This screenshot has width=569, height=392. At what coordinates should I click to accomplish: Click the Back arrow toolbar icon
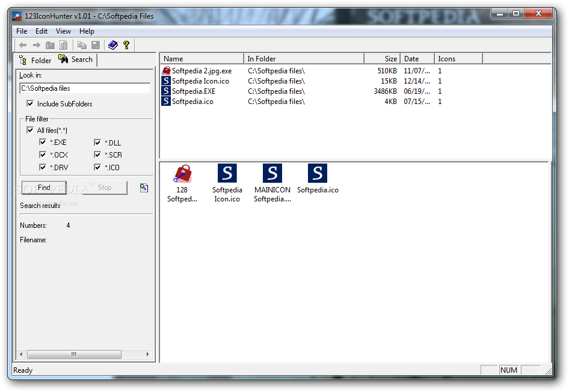tap(23, 45)
